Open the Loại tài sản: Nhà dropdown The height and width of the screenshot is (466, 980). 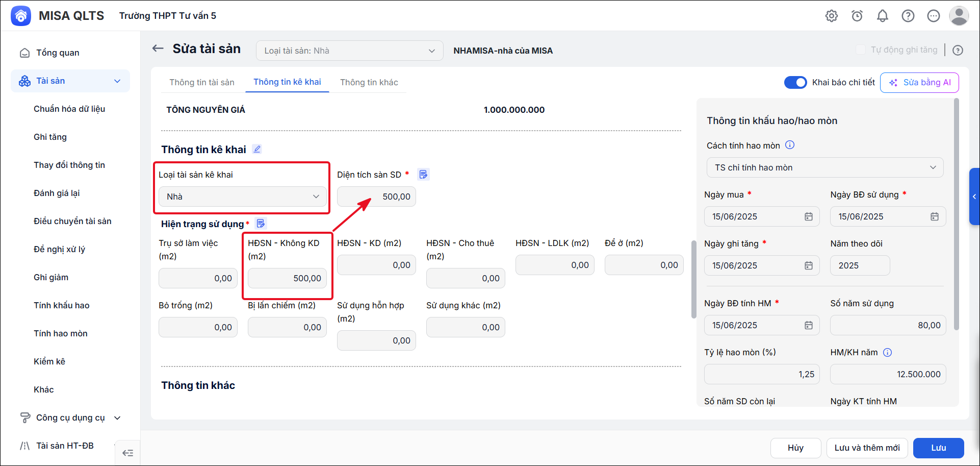(x=350, y=51)
